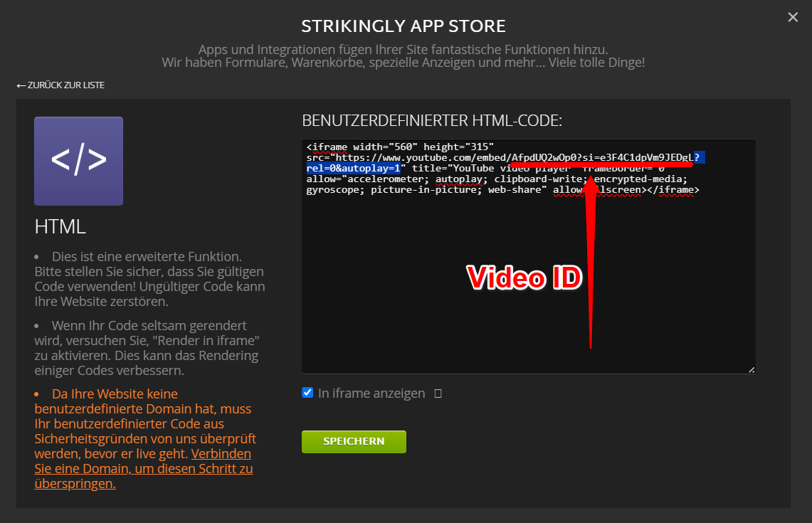Click the resize handle of the HTML code box

coord(752,370)
